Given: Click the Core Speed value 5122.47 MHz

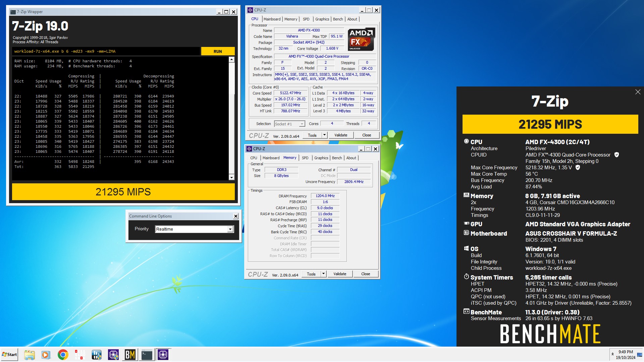Looking at the screenshot, I should coord(290,93).
